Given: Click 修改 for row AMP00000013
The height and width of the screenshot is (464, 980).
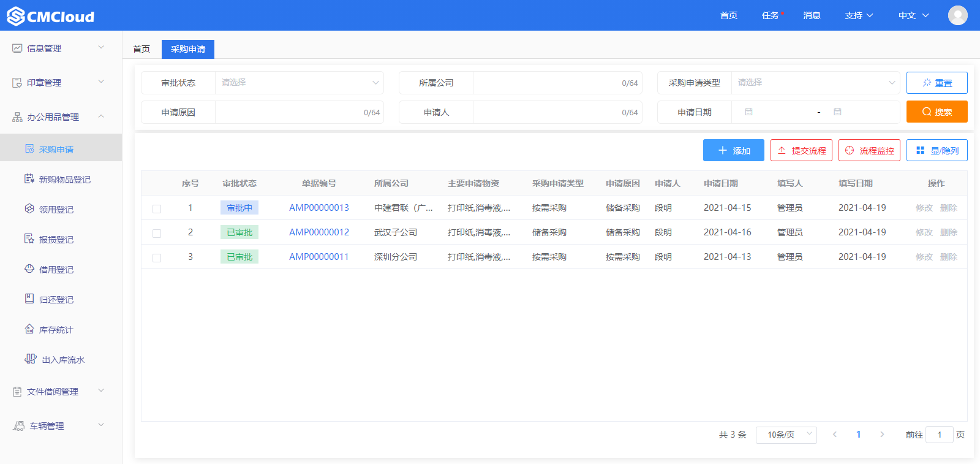Looking at the screenshot, I should 924,208.
